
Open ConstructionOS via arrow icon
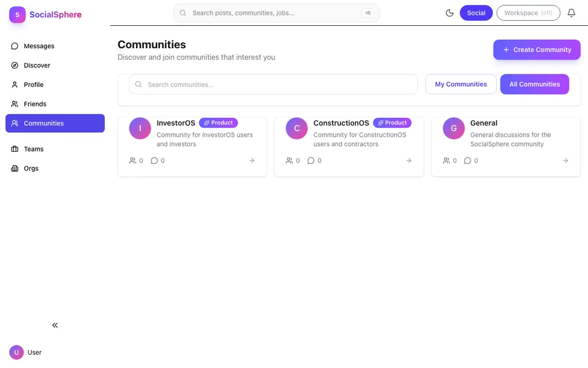tap(409, 161)
